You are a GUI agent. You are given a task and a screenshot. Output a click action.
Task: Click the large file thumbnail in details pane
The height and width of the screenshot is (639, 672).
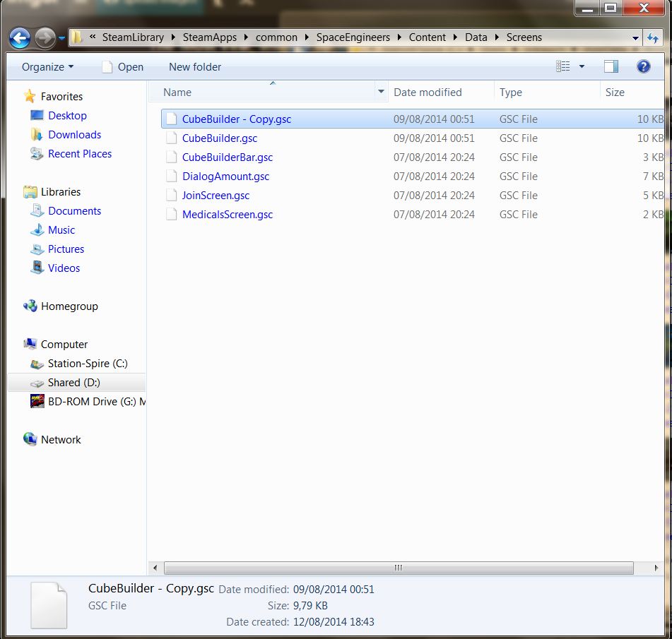click(49, 606)
